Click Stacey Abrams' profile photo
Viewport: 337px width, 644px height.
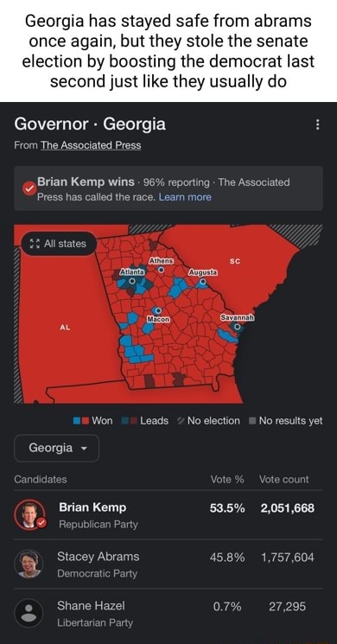(29, 564)
